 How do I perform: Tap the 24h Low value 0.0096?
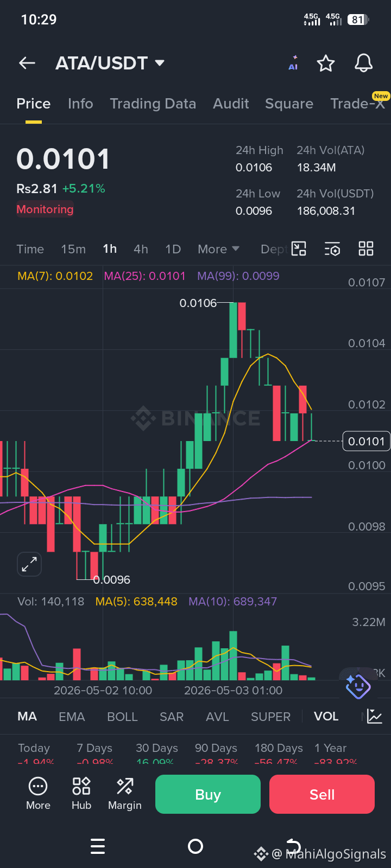254,211
